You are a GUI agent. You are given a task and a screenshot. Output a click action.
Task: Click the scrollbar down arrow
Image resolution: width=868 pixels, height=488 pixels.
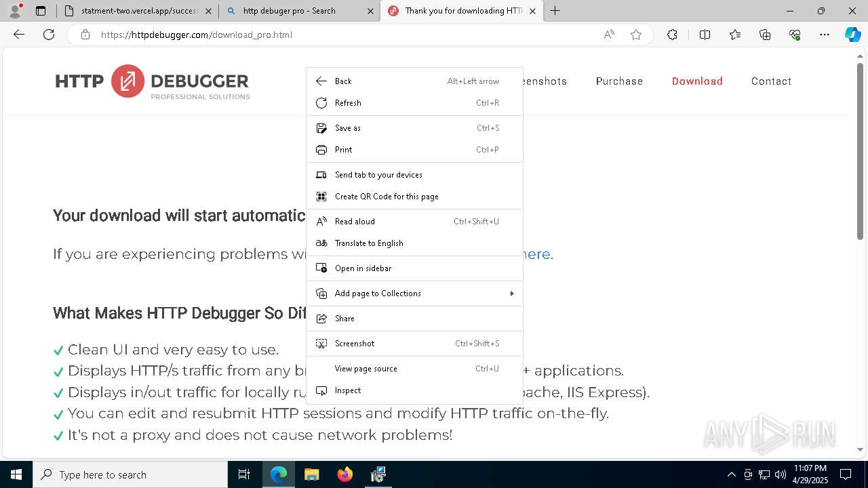coord(860,449)
